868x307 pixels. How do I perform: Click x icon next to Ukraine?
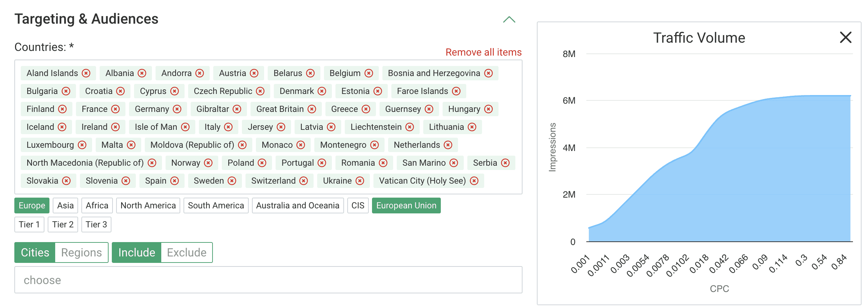coord(360,181)
